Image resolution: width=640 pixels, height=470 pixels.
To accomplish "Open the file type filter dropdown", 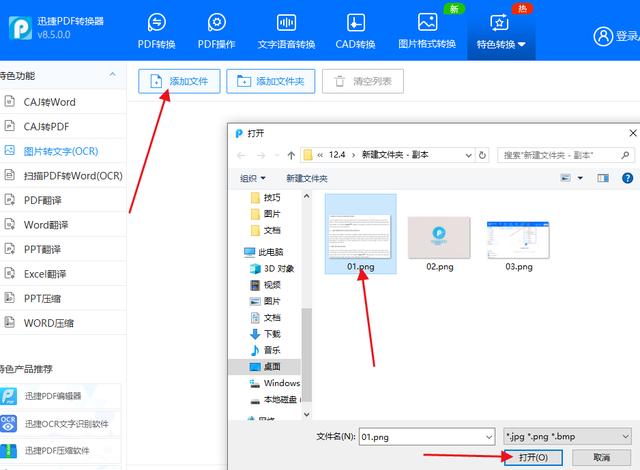I will tap(568, 437).
